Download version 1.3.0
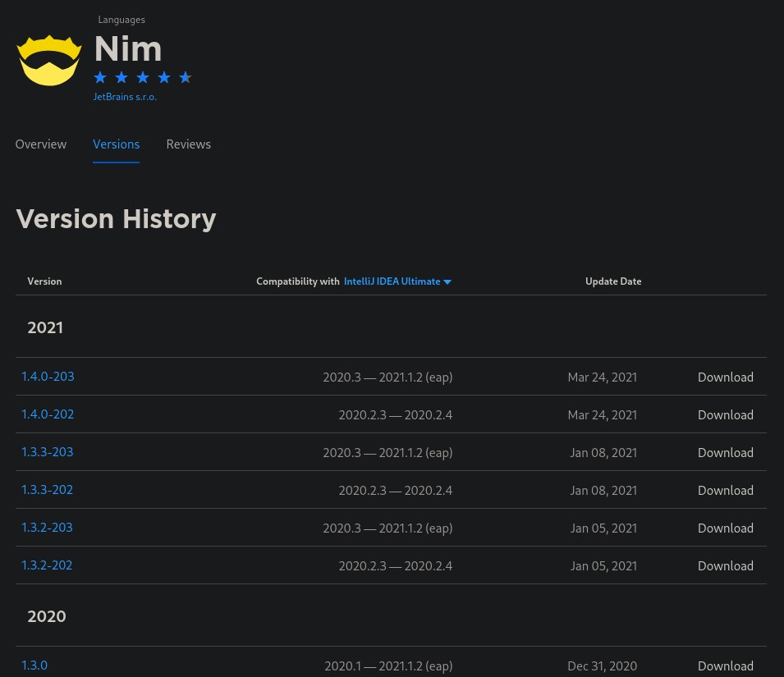The height and width of the screenshot is (677, 784). [x=726, y=666]
